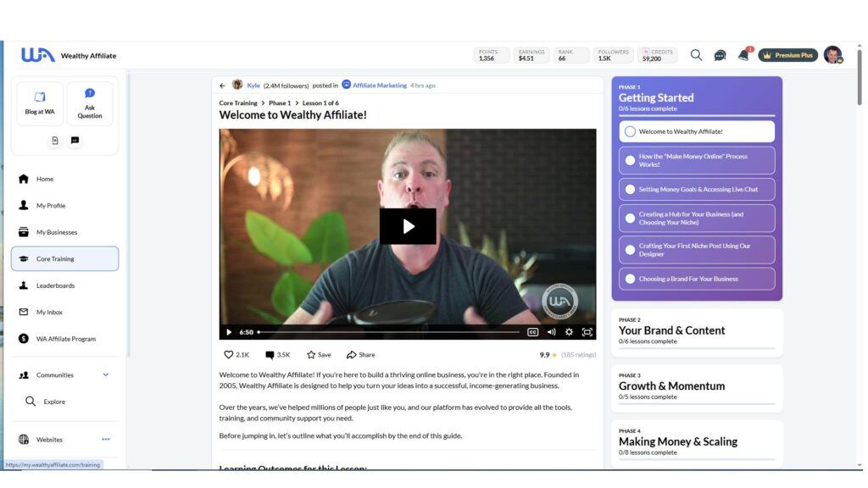Mark 'Welcome to Wealthy Affiliate!' lesson circle
Screen dimensions: 868x488
pos(630,131)
